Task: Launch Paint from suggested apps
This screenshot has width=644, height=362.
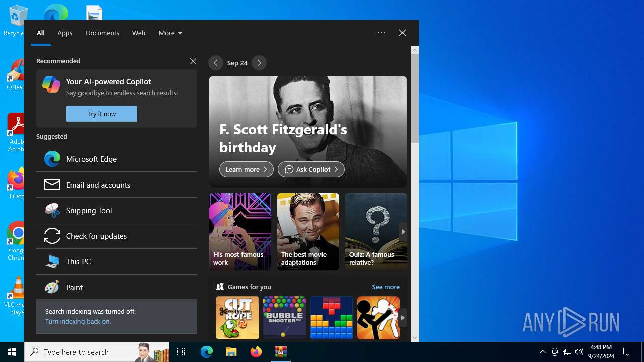Action: 117,287
